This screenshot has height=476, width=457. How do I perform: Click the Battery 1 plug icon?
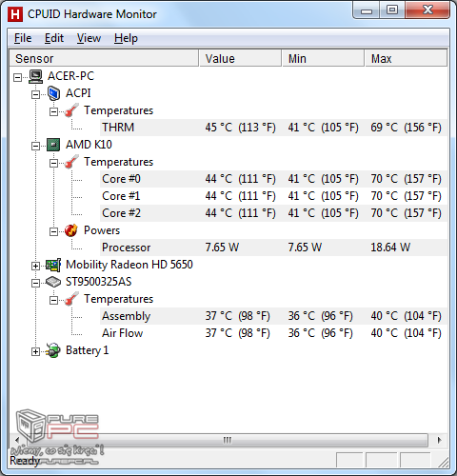53,350
